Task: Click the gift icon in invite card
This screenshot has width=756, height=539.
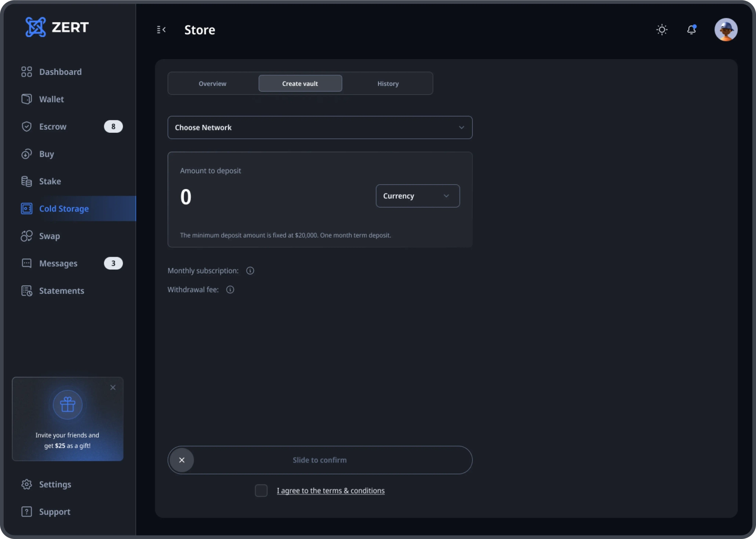Action: (68, 405)
